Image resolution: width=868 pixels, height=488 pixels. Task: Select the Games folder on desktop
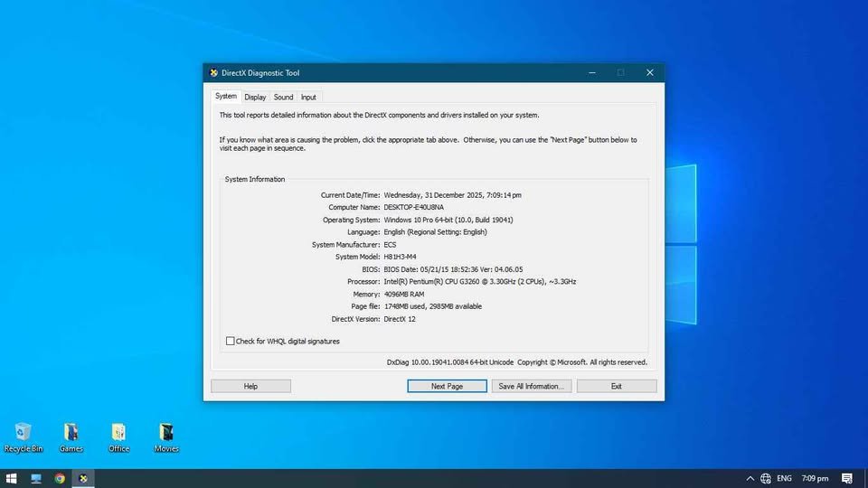tap(71, 437)
